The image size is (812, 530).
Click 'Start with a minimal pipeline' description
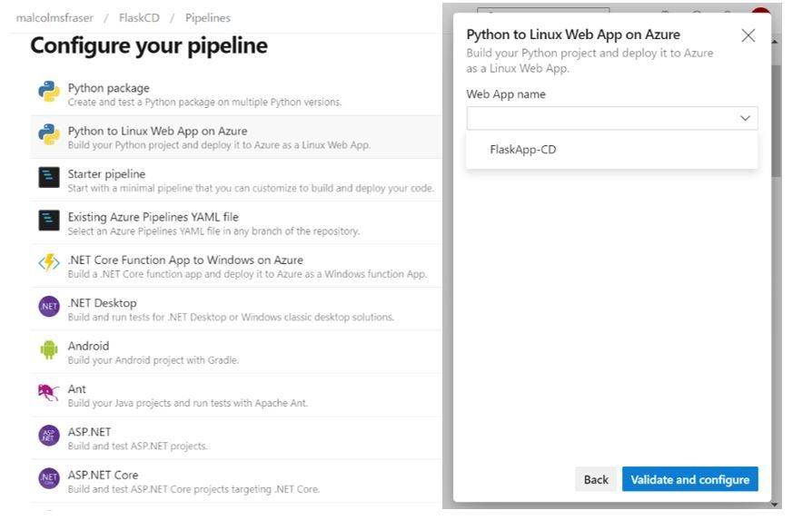pyautogui.click(x=252, y=188)
